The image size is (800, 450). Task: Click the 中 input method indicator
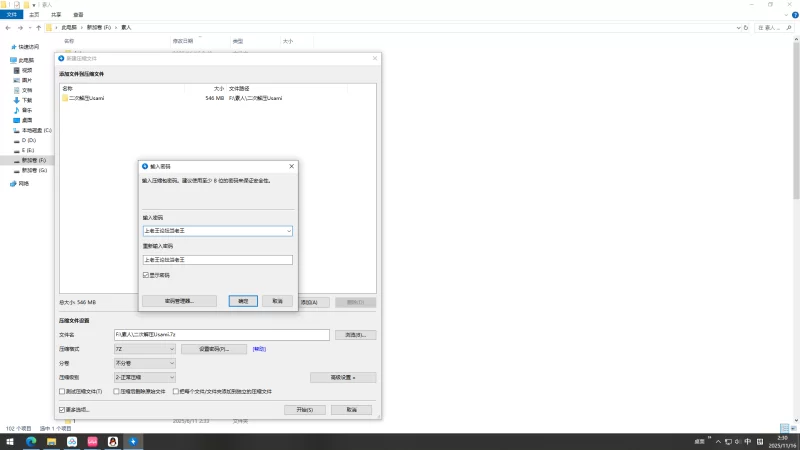(748, 442)
